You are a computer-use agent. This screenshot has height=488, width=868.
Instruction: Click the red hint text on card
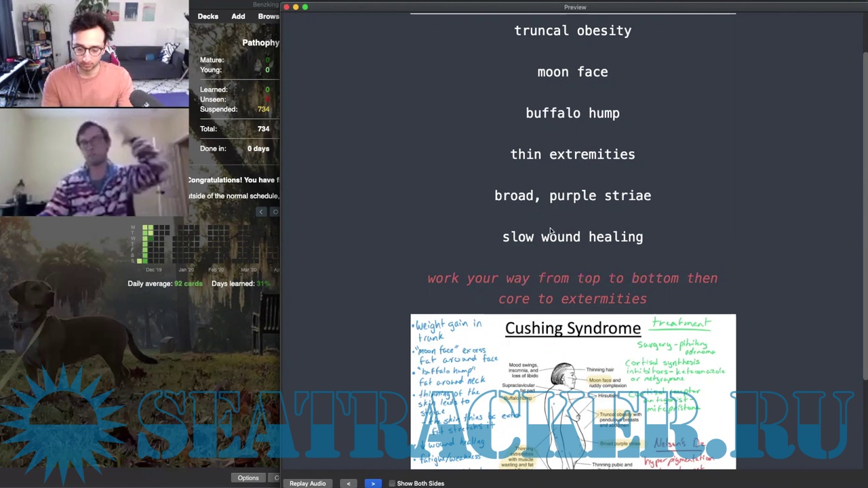click(572, 288)
